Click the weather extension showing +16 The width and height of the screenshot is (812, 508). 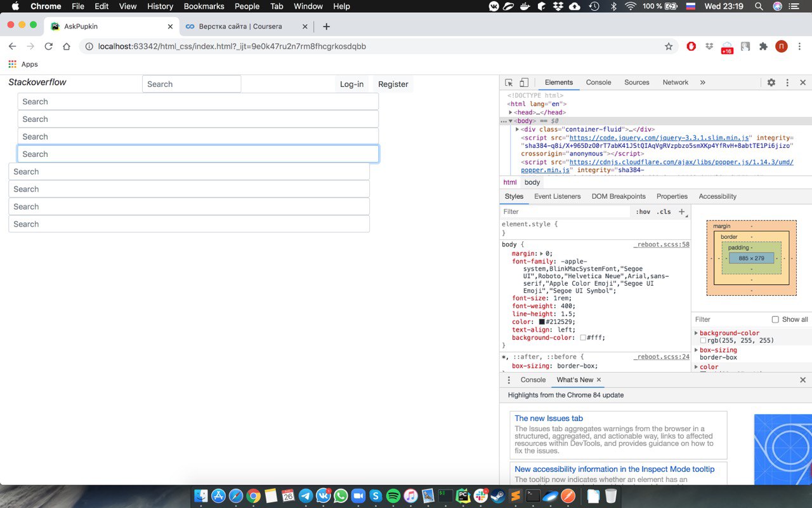click(x=727, y=48)
